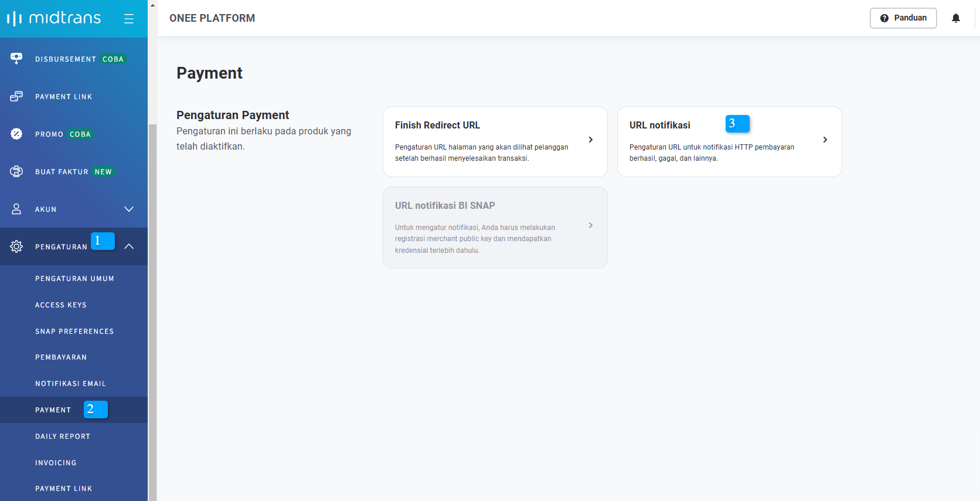The image size is (980, 501).
Task: Click the Panduan help button
Action: 903,18
